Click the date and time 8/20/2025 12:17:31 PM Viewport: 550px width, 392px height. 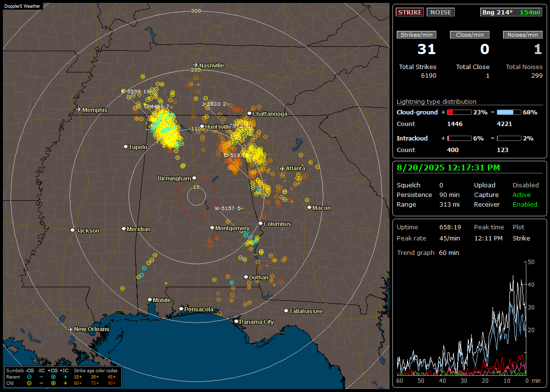(449, 168)
